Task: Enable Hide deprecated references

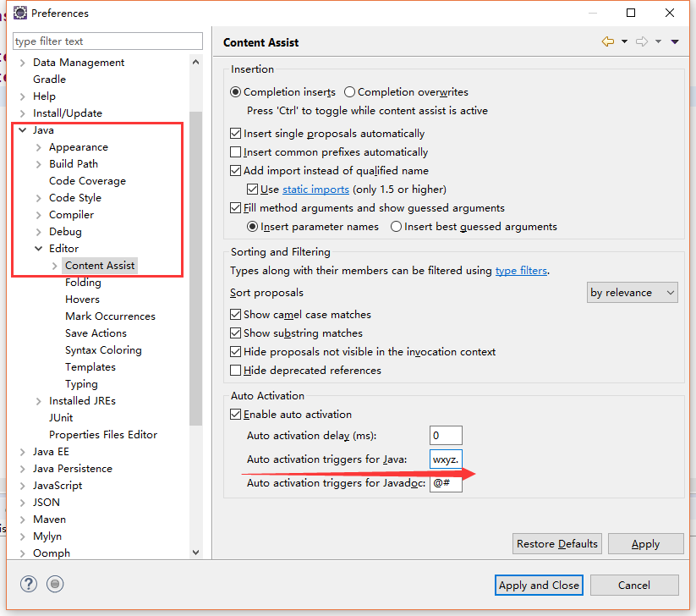Action: pyautogui.click(x=236, y=371)
